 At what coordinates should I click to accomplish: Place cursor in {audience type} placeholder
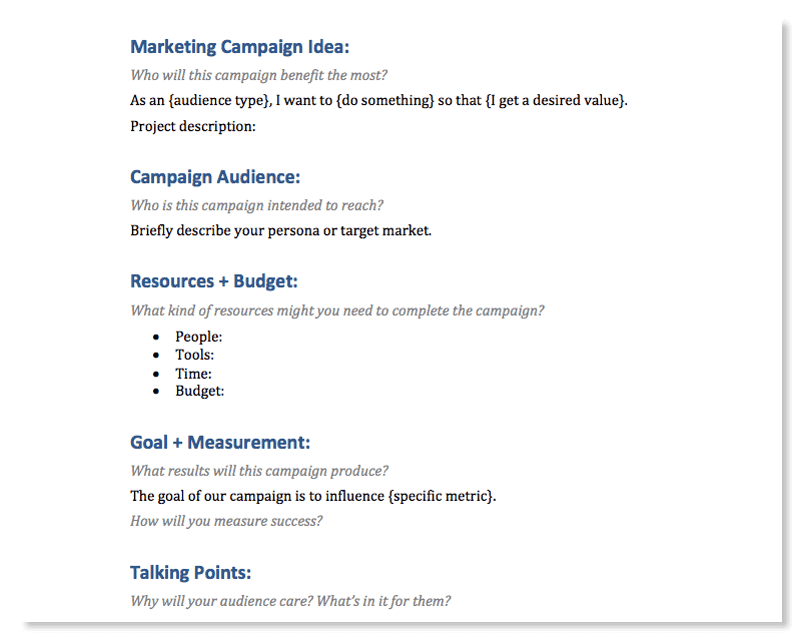(219, 101)
